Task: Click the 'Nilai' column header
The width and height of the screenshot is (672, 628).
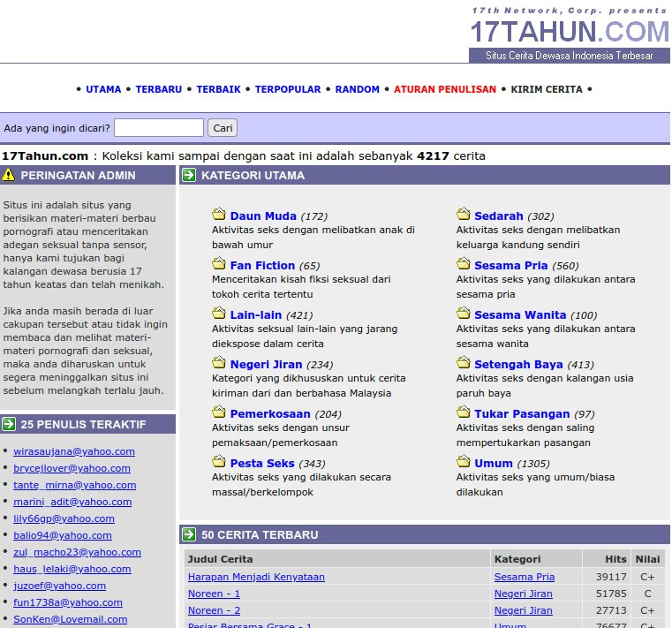Action: coord(647,559)
